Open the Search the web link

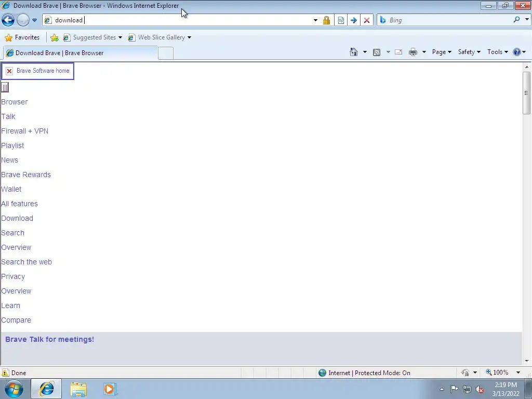(x=26, y=262)
